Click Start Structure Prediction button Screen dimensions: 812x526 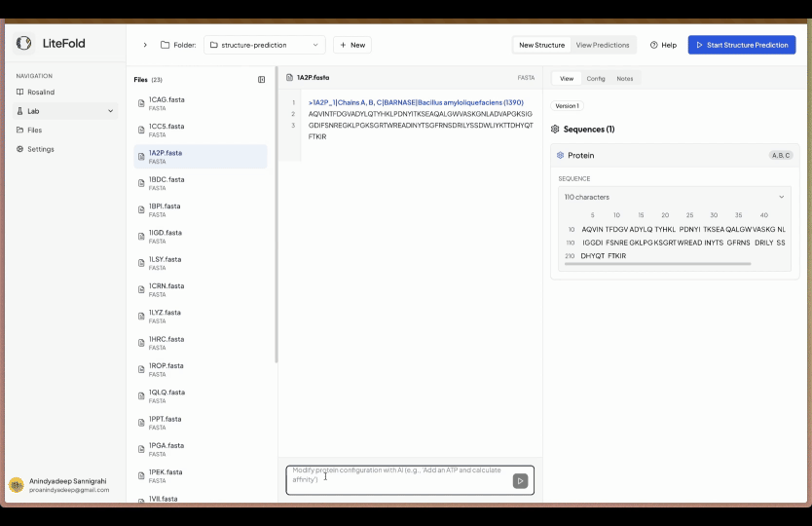pos(741,45)
